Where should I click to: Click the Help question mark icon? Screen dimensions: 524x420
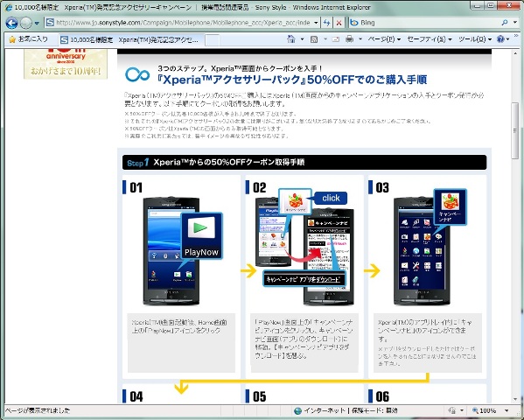click(500, 39)
